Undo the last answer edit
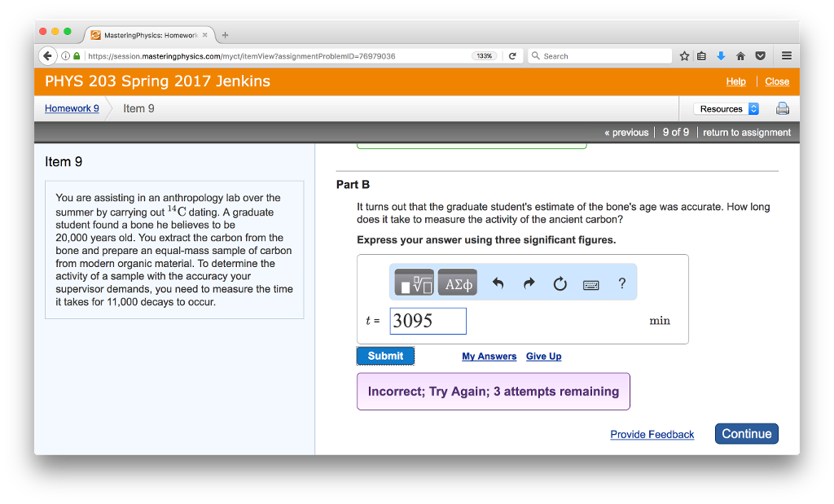Viewport: 834px width, 504px height. pos(498,283)
